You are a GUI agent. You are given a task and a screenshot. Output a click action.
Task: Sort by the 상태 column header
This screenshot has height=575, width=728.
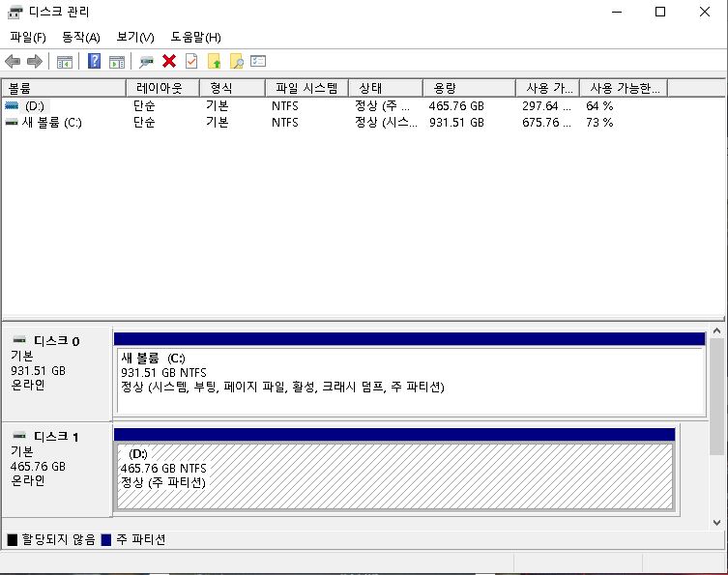(x=386, y=88)
